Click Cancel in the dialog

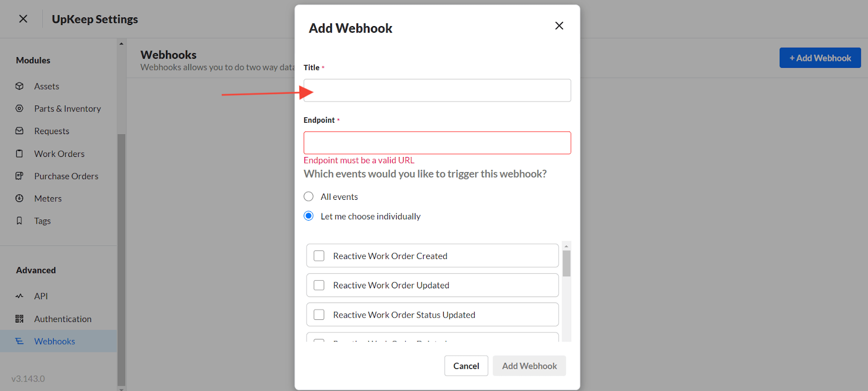click(x=466, y=366)
